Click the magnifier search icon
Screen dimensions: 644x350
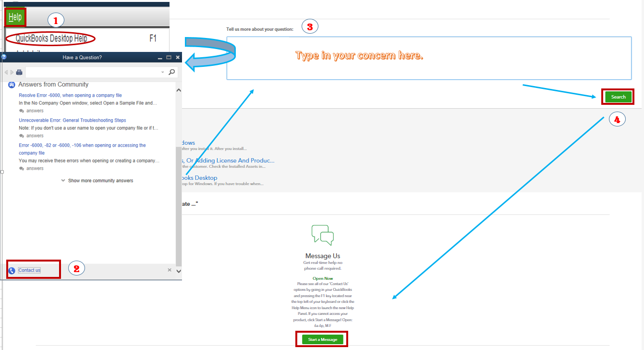171,72
